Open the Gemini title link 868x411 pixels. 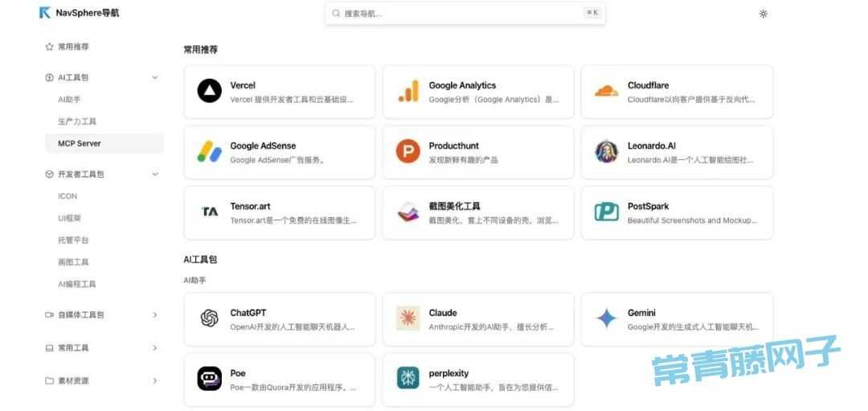coord(641,313)
